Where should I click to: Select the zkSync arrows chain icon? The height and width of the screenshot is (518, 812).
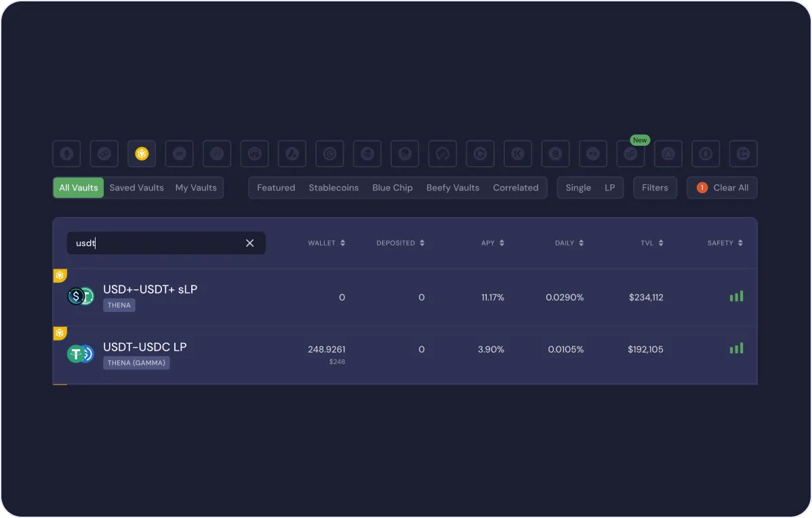[593, 154]
